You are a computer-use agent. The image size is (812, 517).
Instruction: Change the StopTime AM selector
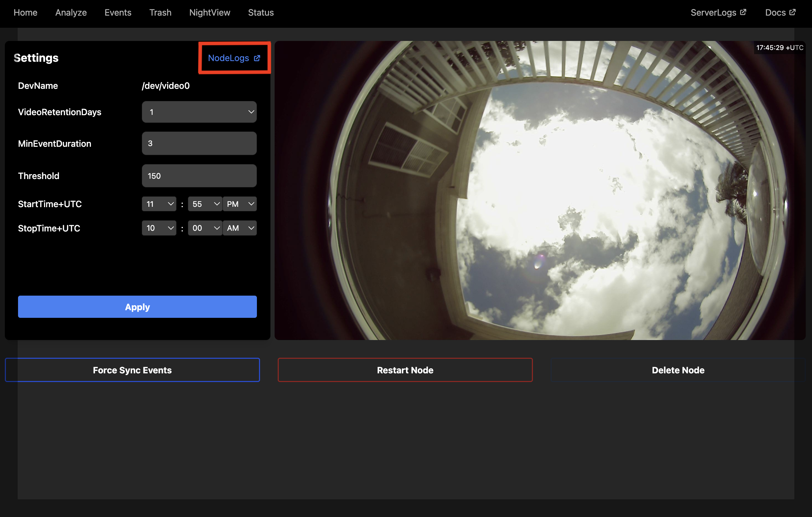point(240,228)
